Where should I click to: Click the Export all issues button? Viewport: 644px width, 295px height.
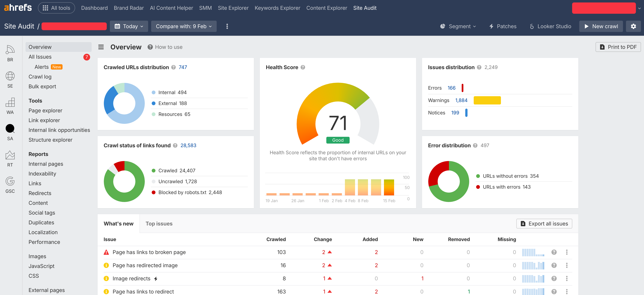tap(544, 223)
